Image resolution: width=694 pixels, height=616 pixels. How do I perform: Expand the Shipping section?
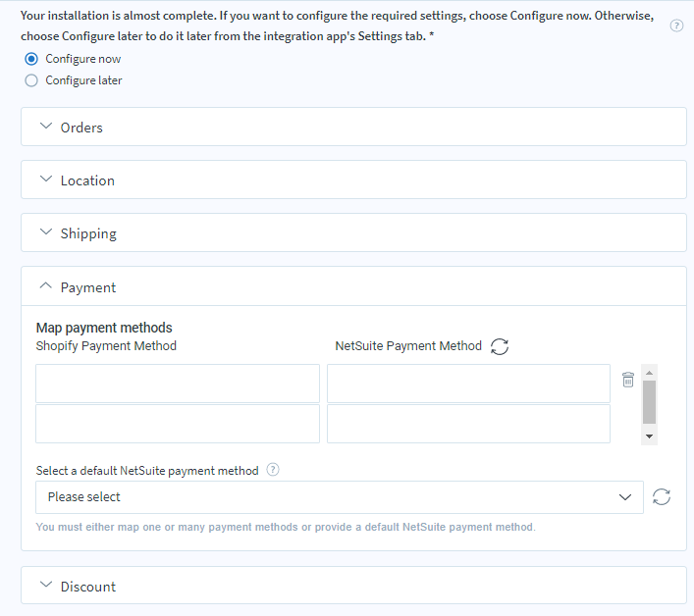coord(353,233)
